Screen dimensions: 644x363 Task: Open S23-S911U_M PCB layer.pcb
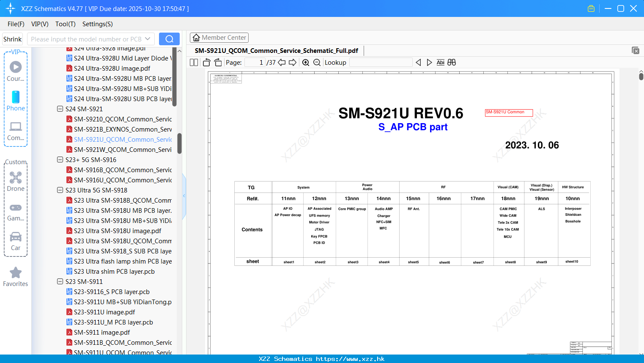(x=110, y=322)
